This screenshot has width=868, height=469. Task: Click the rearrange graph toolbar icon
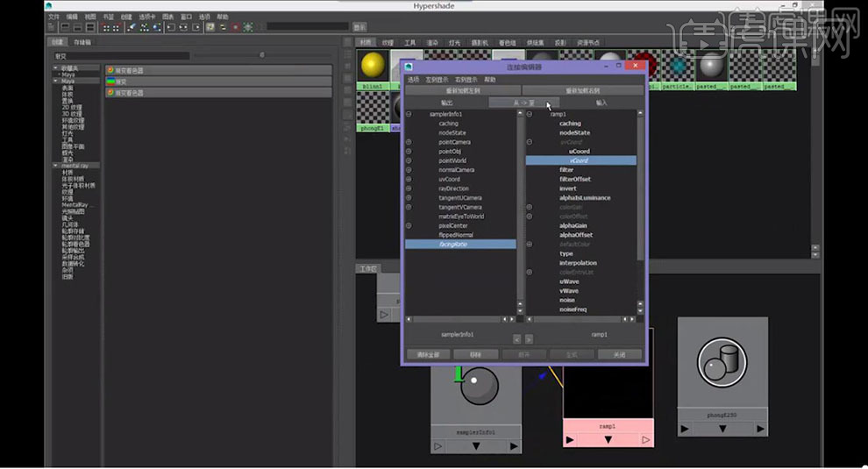[x=145, y=27]
